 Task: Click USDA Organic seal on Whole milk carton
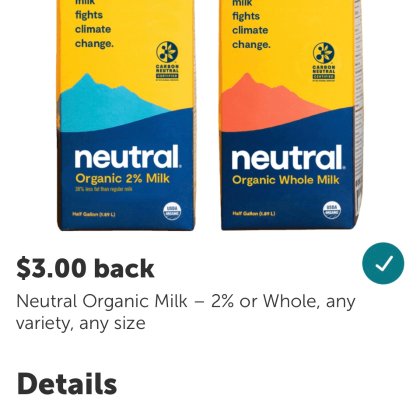click(x=332, y=210)
